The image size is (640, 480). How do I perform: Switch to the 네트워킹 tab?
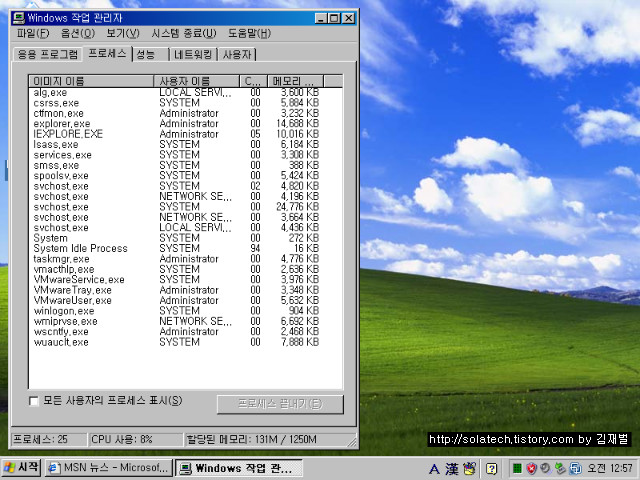tap(193, 54)
